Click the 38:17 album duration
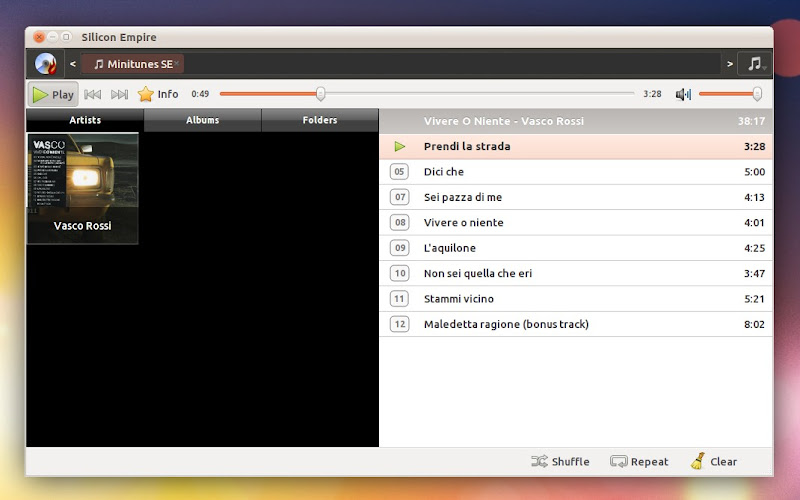Image resolution: width=800 pixels, height=500 pixels. point(752,121)
